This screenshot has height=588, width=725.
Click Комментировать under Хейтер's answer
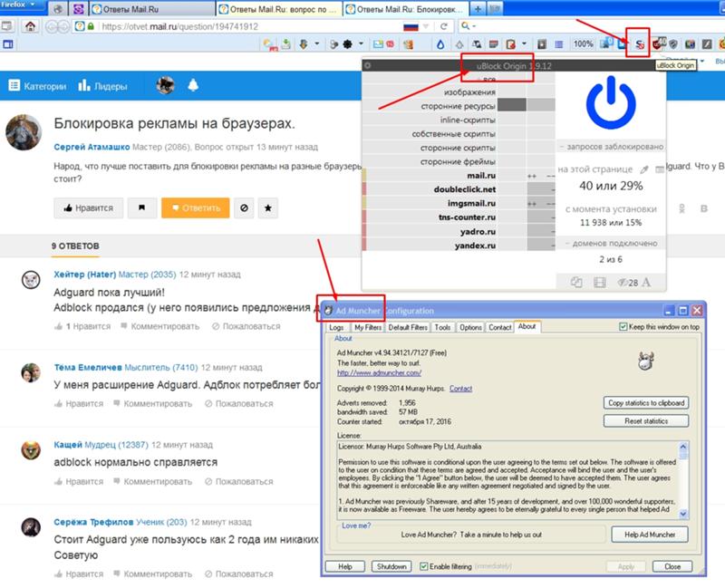tap(160, 326)
